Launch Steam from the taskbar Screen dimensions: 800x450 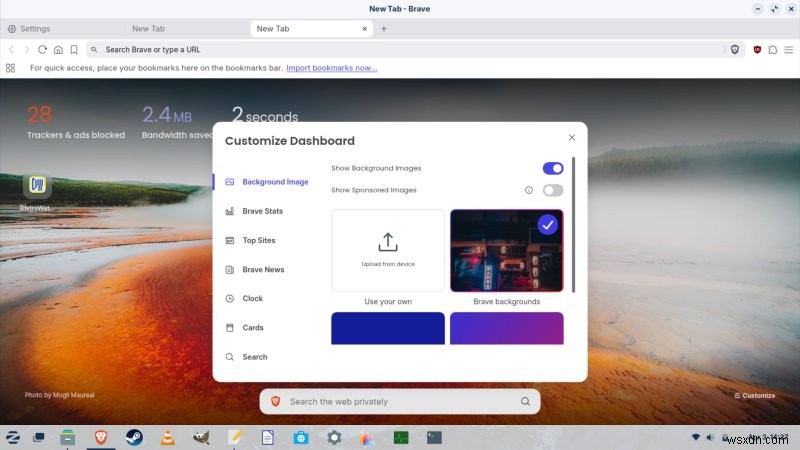point(134,437)
